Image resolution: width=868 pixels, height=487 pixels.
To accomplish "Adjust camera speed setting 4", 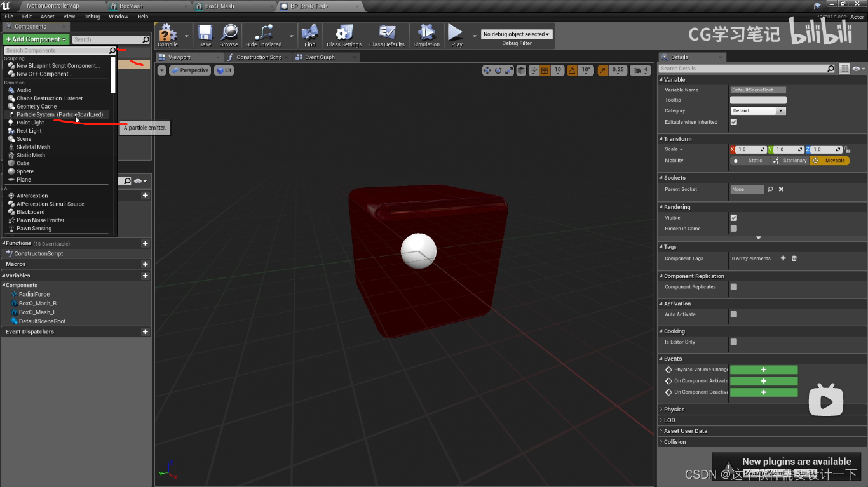I will (x=641, y=70).
